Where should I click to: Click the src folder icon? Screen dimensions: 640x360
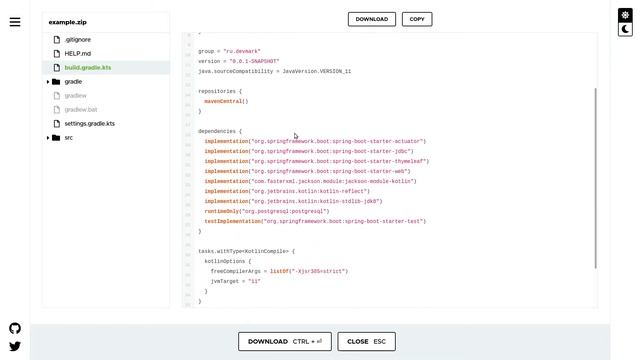pos(56,138)
